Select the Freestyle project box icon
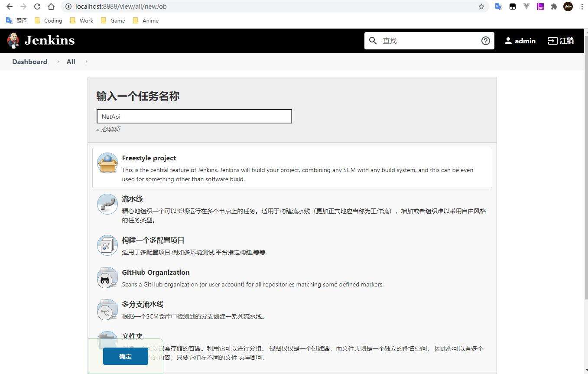 [107, 163]
